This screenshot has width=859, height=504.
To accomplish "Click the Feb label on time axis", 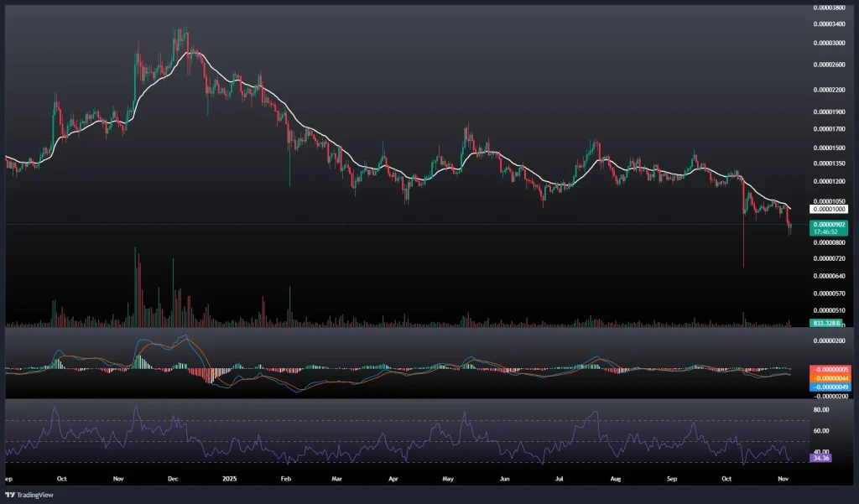I will pos(285,479).
